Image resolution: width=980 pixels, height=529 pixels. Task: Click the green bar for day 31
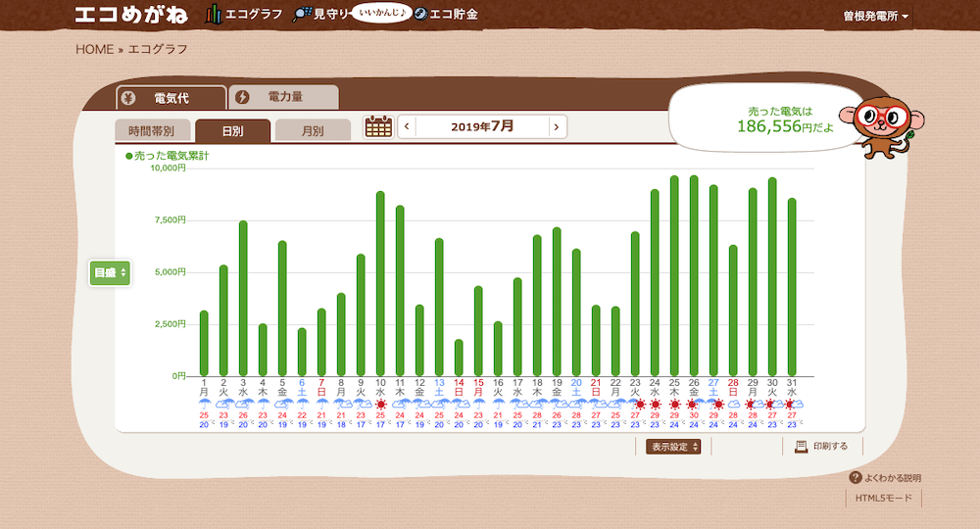tap(792, 287)
